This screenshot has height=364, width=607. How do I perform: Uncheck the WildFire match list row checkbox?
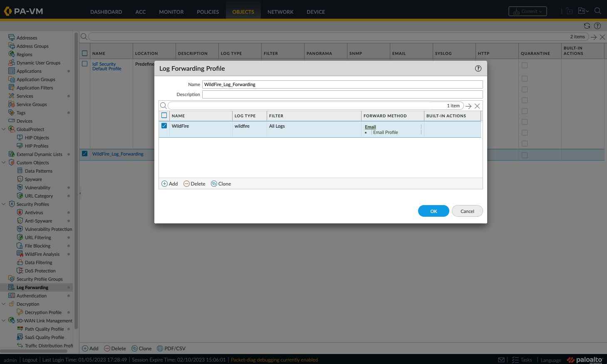[164, 126]
